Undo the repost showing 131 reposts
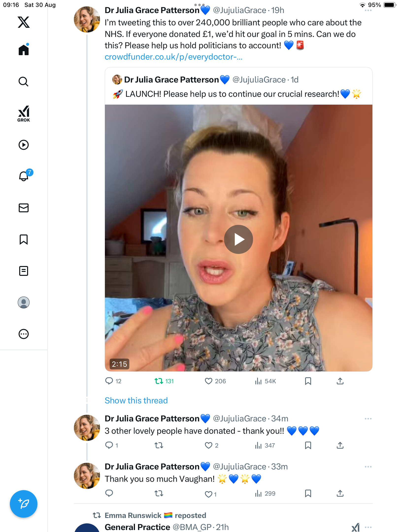Image resolution: width=399 pixels, height=532 pixels. click(159, 381)
